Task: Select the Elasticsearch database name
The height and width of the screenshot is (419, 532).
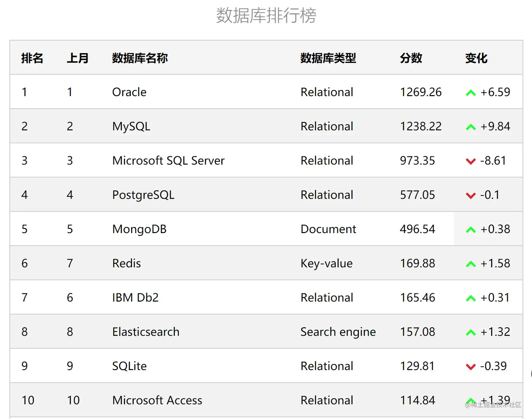Action: (146, 332)
